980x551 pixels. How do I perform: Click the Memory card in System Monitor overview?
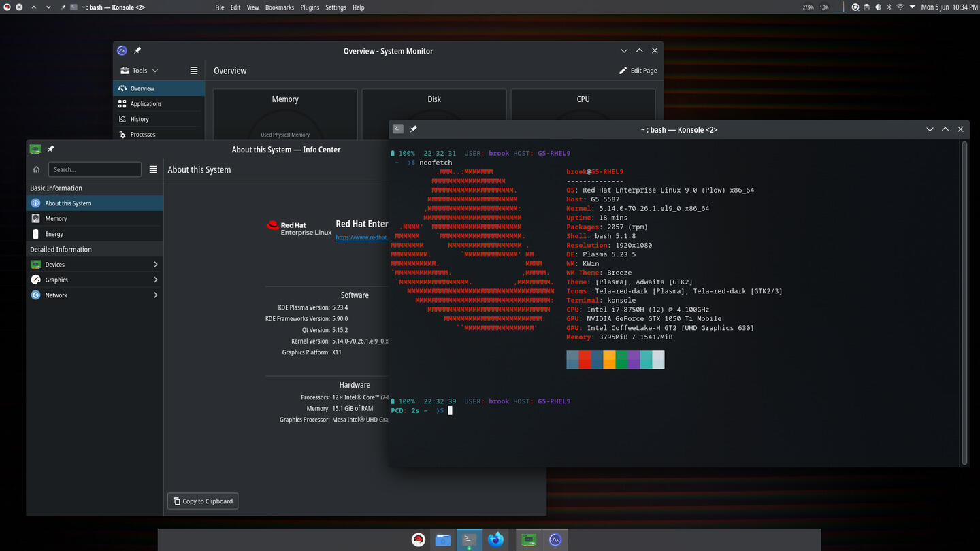tap(285, 115)
